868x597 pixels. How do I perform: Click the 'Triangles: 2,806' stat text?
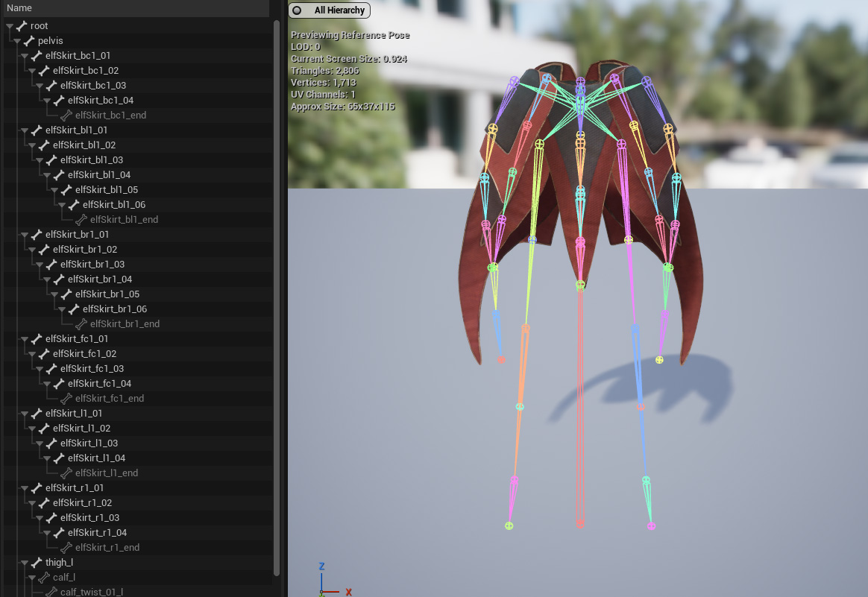[325, 71]
